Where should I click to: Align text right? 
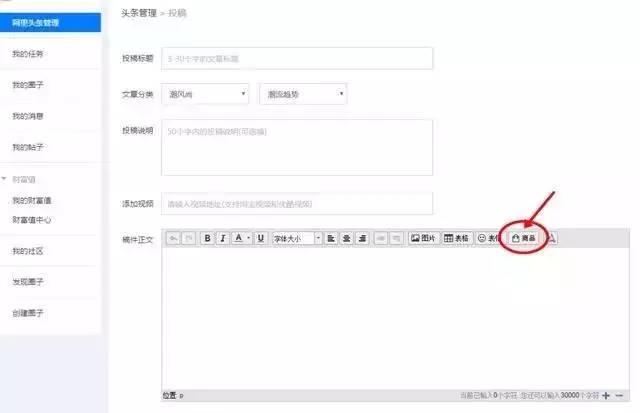coord(362,238)
